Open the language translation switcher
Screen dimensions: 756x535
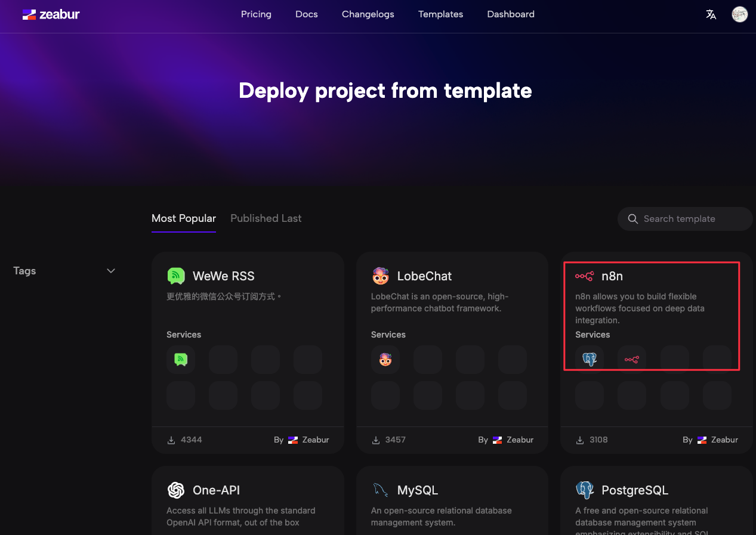click(x=711, y=14)
